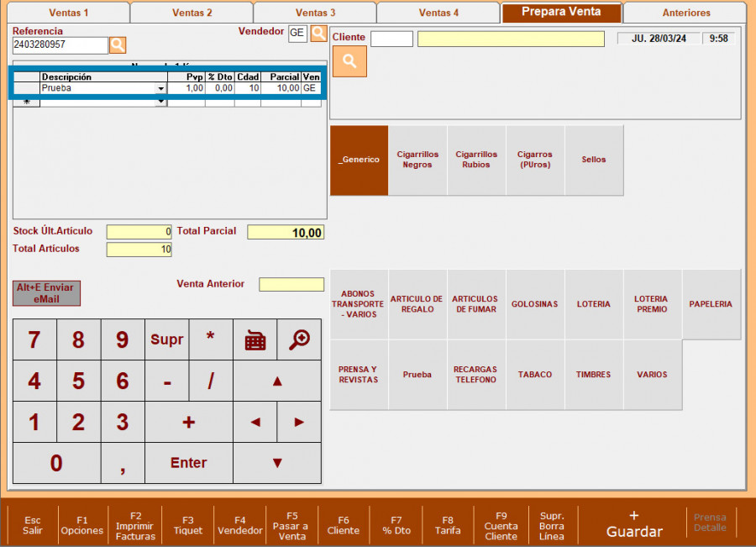Click F3 Tiquet in bottom bar
The width and height of the screenshot is (756, 547).
pyautogui.click(x=187, y=525)
